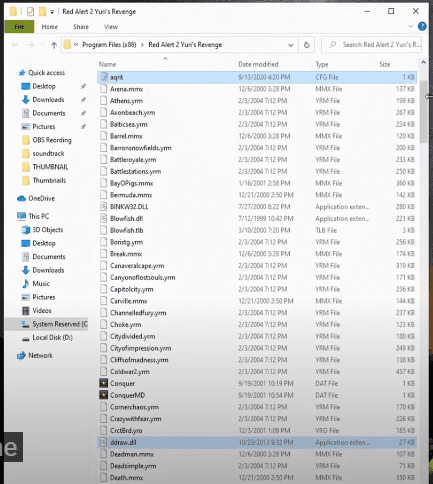
Task: Open the File menu
Action: click(19, 27)
